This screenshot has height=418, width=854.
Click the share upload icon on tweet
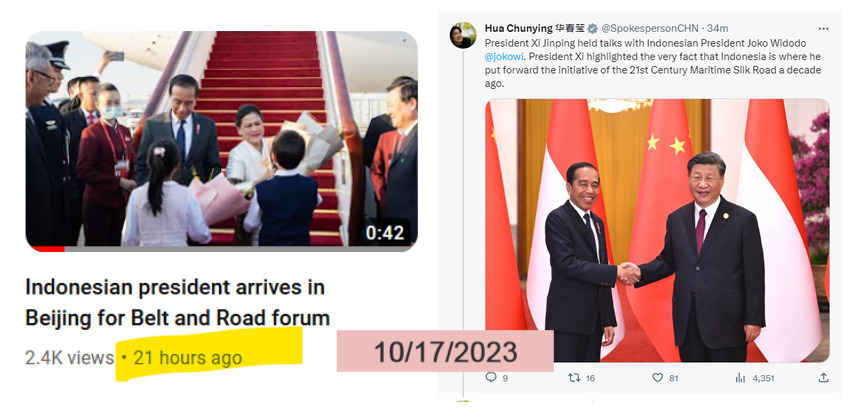824,377
